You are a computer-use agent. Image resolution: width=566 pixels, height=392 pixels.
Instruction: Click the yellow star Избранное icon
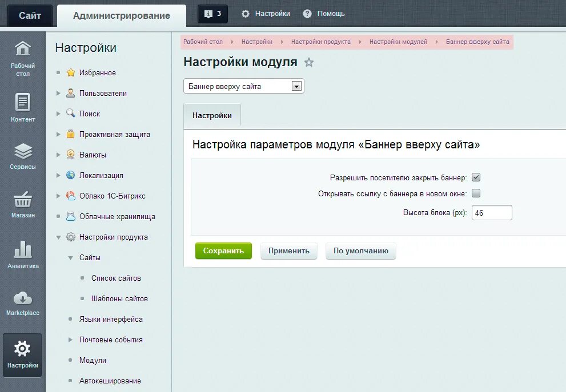click(x=71, y=72)
